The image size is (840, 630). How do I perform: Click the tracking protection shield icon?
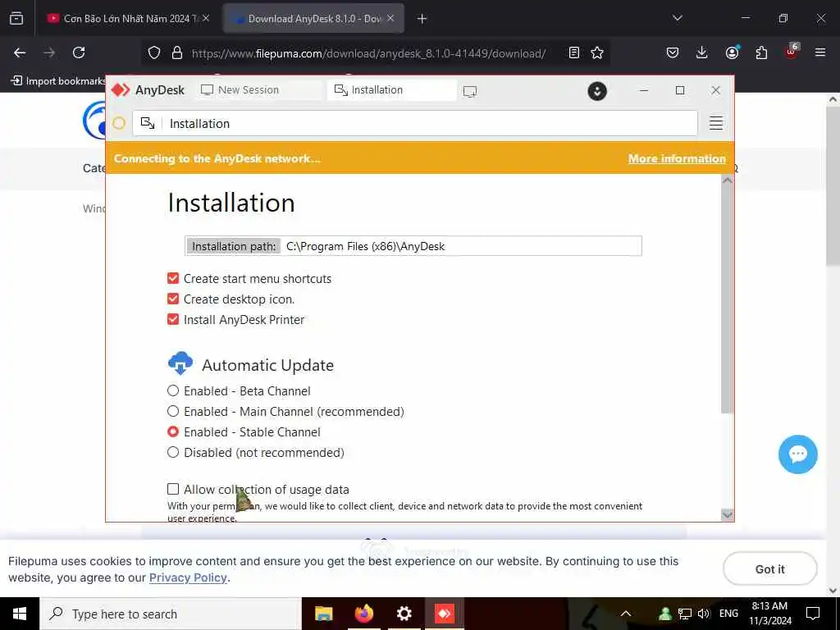(x=154, y=53)
